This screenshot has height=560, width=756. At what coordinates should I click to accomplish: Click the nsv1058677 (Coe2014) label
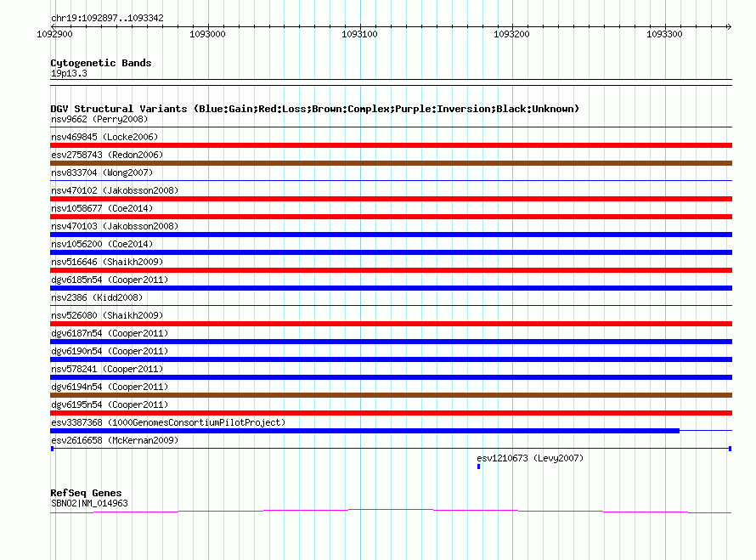coord(102,208)
